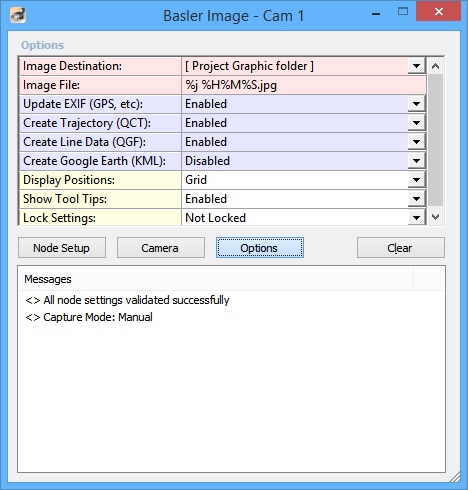The image size is (468, 490).
Task: Click the Options button
Action: click(x=260, y=248)
